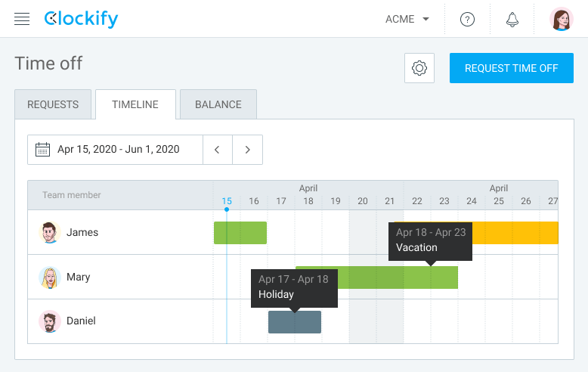Open the Apr 15 - Jun 1 date picker

point(118,150)
